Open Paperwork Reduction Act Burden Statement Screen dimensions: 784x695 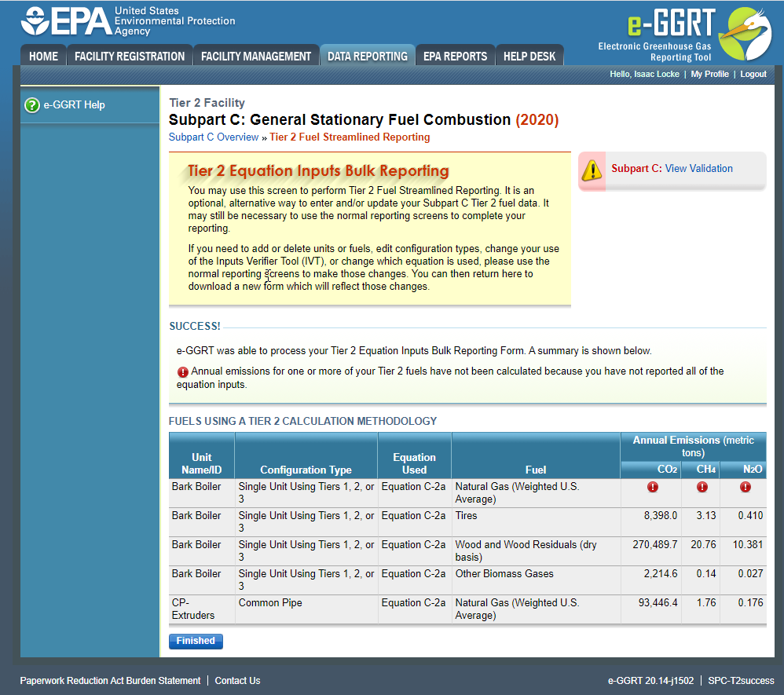point(110,681)
